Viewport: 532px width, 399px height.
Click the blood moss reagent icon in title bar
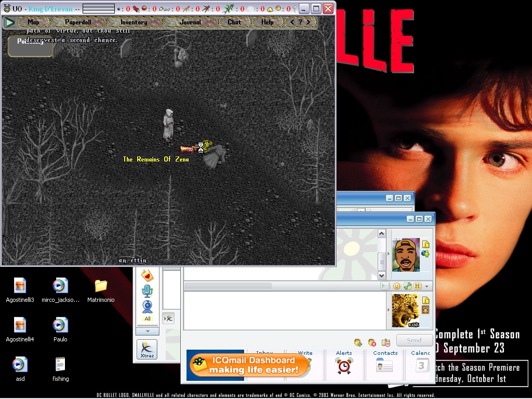point(136,8)
